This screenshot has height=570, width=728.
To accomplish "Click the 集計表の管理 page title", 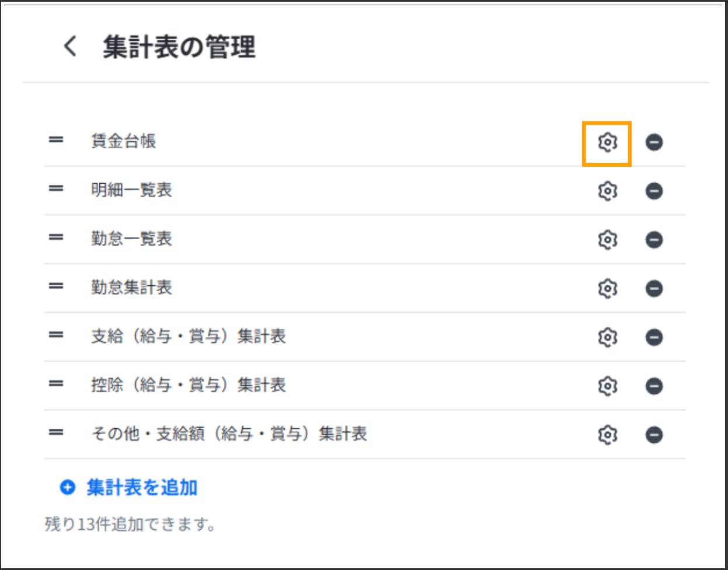I will pos(179,47).
